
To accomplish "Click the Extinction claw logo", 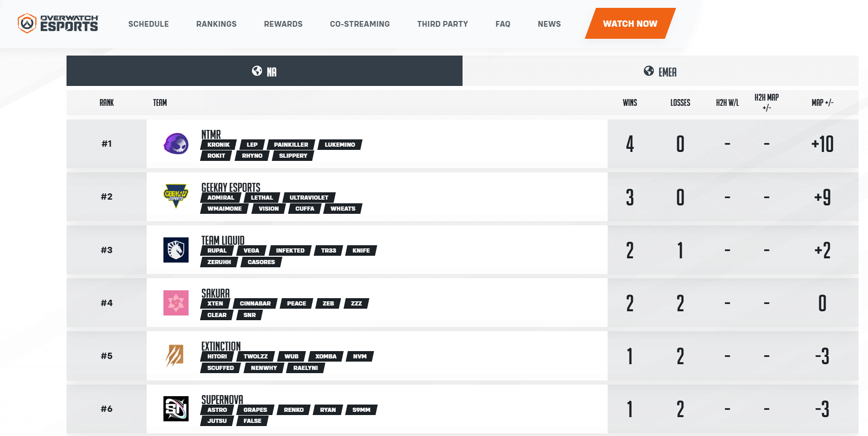I will pyautogui.click(x=175, y=356).
